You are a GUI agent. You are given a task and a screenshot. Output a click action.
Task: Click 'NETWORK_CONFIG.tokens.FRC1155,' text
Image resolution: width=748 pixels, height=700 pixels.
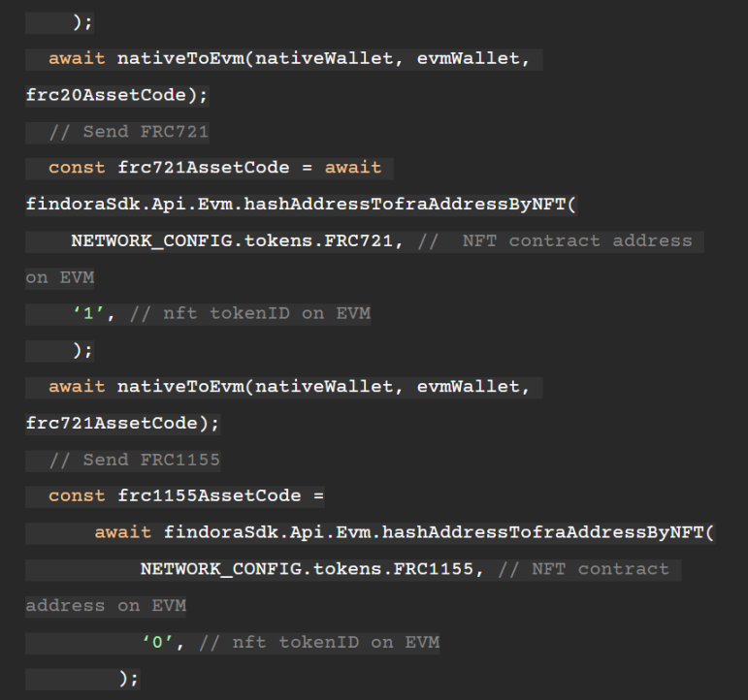point(312,569)
